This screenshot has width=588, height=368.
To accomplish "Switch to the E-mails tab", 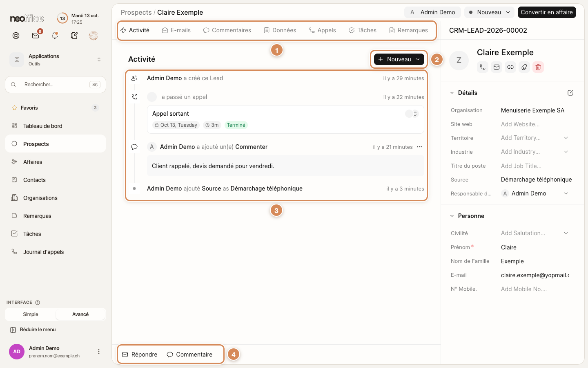I will [176, 30].
